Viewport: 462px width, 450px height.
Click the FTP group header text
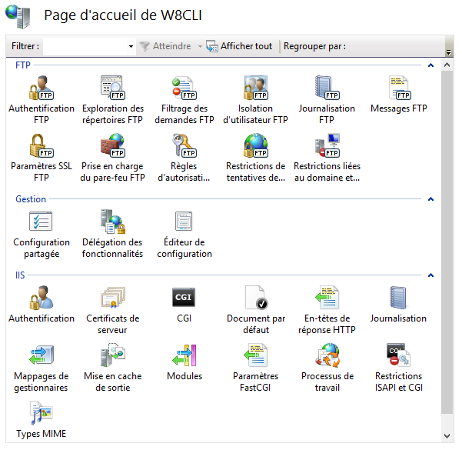coord(23,65)
